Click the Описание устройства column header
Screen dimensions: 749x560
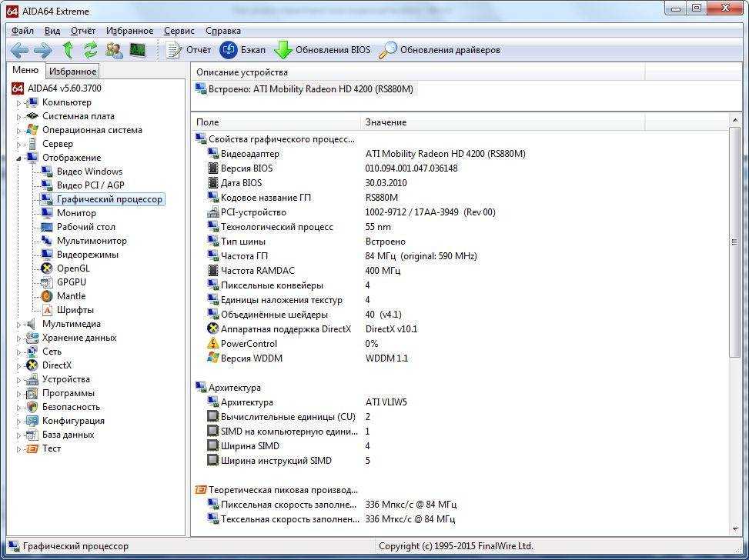(418, 72)
